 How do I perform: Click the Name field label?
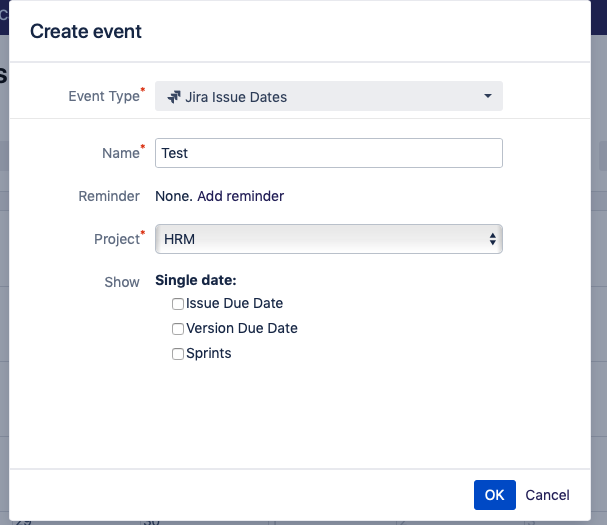(121, 153)
